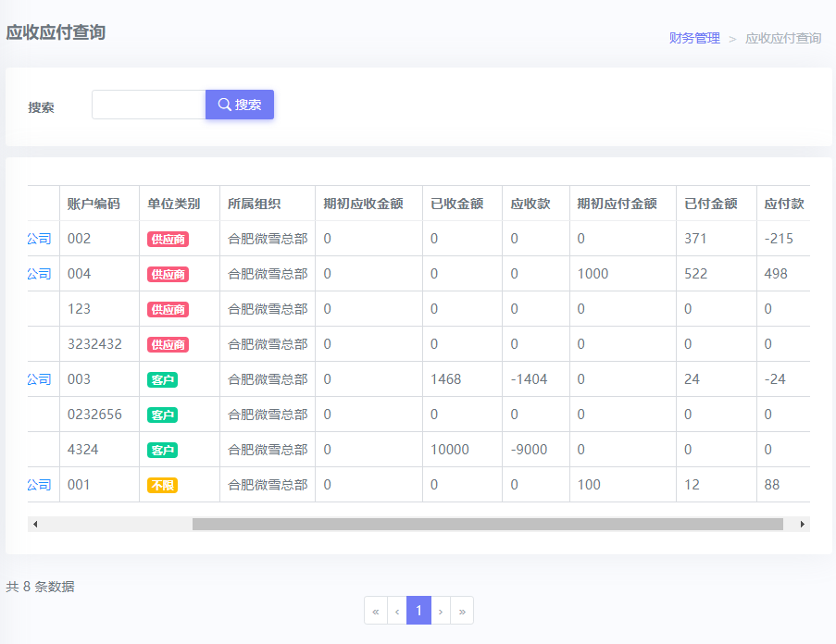The image size is (836, 644).
Task: Click 供应商 tag in row 3232432
Action: 168,344
